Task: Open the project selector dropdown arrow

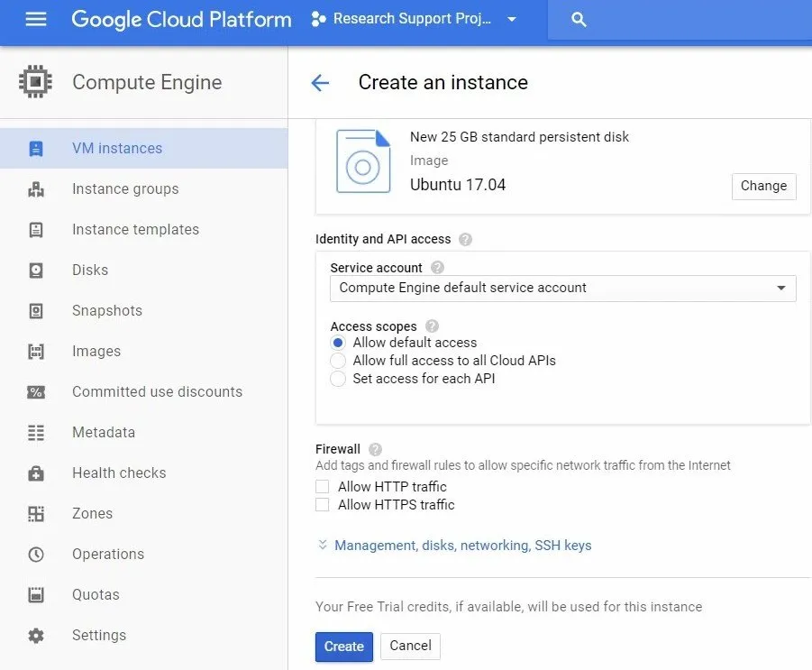Action: click(512, 19)
